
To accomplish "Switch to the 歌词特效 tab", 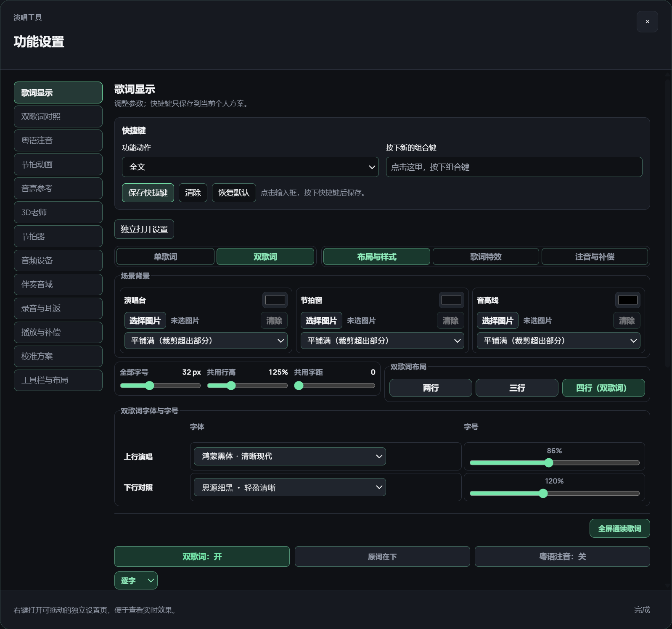I will 486,256.
